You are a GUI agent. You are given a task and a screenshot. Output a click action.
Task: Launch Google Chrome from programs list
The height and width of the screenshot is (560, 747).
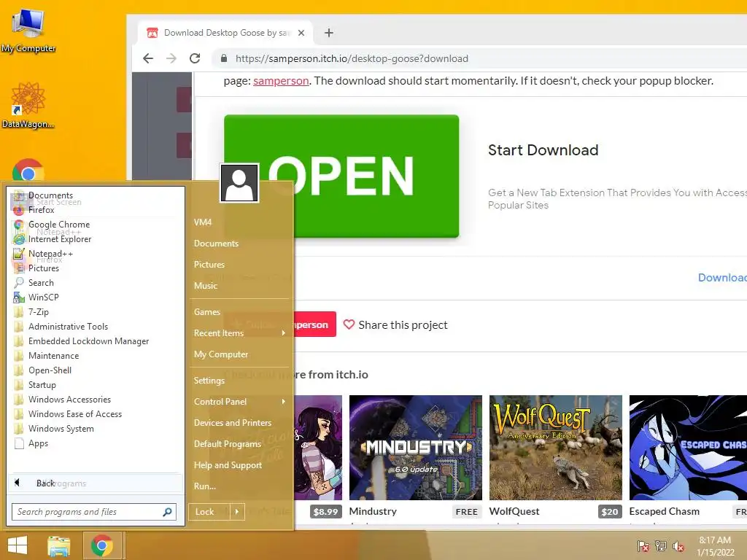click(58, 225)
